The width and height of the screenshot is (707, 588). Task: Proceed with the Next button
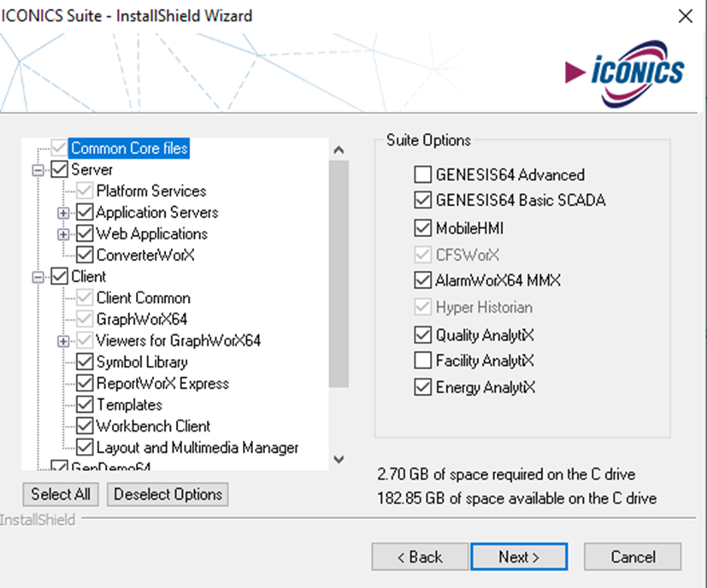pos(519,557)
